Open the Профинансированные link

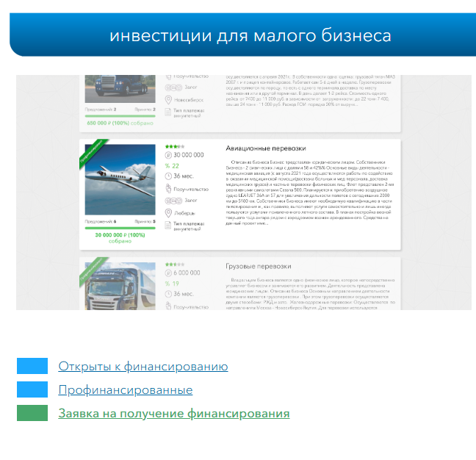(126, 389)
